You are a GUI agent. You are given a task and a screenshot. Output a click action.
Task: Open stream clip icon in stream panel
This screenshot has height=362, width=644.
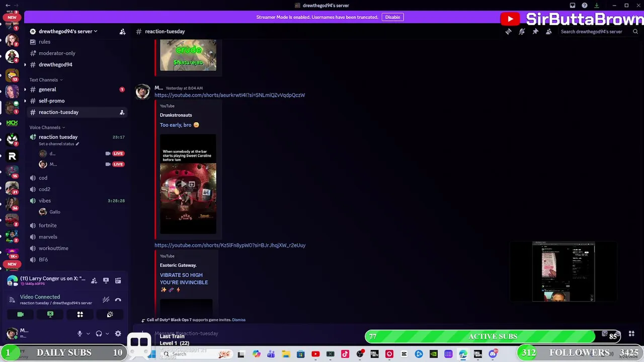tap(118, 281)
